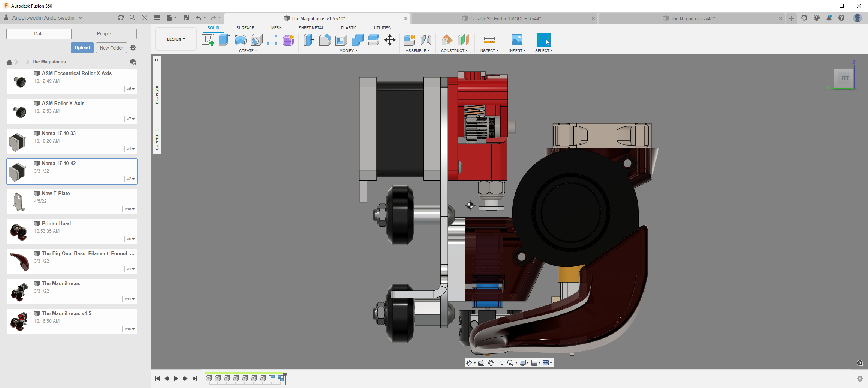Expand the CREATE menu
Image resolution: width=868 pixels, height=388 pixels.
(248, 51)
